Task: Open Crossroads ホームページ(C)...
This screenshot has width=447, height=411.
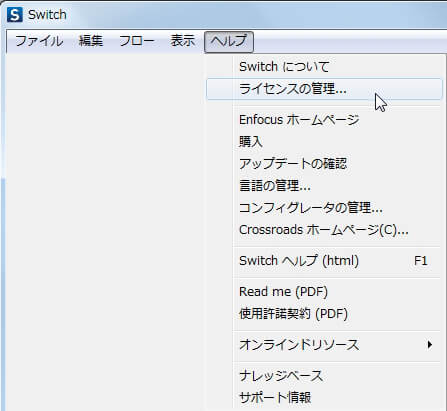Action: click(x=324, y=230)
